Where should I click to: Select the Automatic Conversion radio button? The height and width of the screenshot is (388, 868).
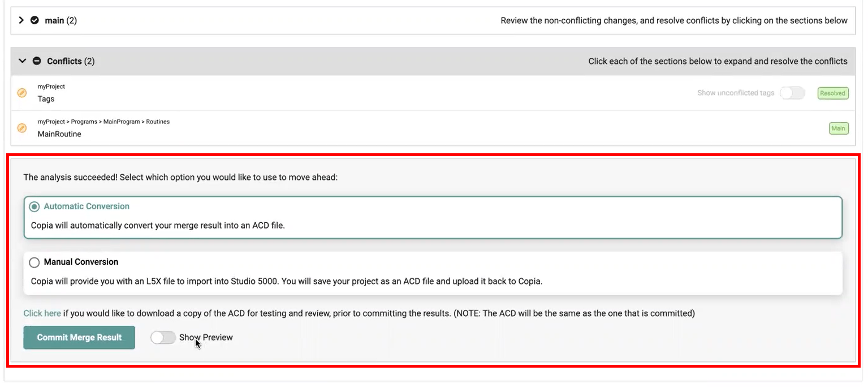click(34, 207)
